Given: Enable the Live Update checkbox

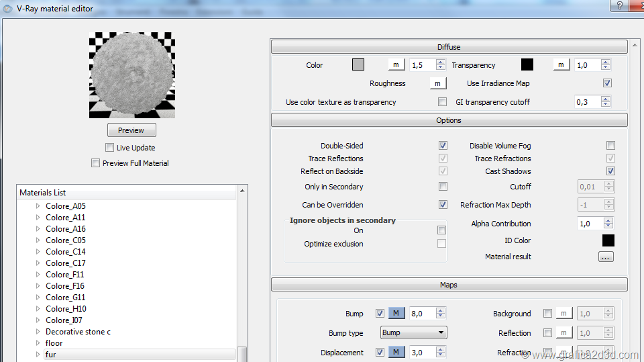Looking at the screenshot, I should (x=110, y=148).
